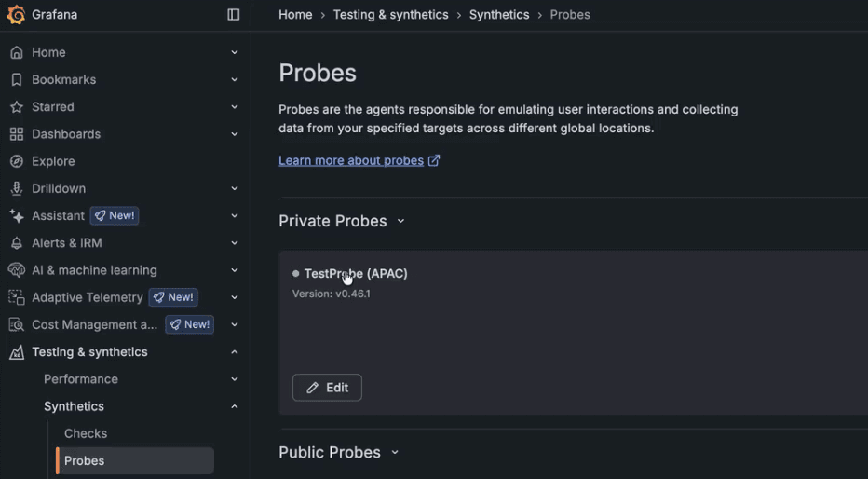Open Learn more about probes link
The height and width of the screenshot is (479, 868).
click(351, 160)
